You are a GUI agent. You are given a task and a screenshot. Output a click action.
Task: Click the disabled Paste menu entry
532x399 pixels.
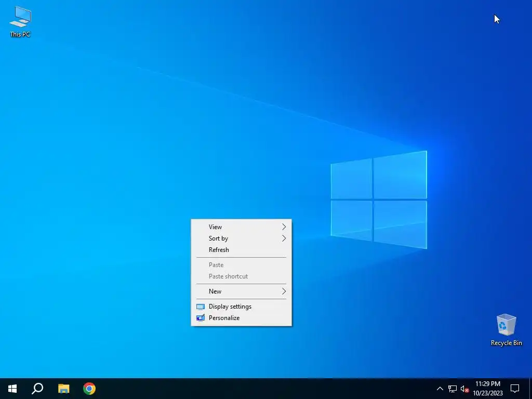coord(241,264)
